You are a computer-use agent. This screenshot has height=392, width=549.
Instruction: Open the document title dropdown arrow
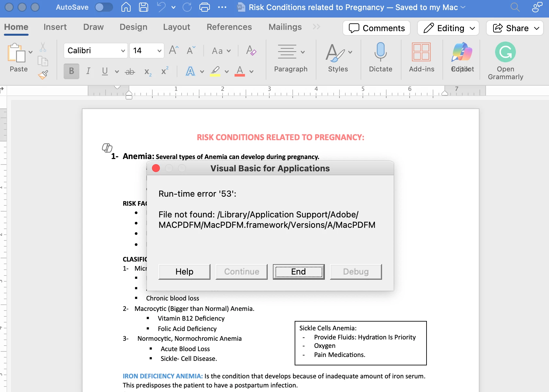[463, 7]
